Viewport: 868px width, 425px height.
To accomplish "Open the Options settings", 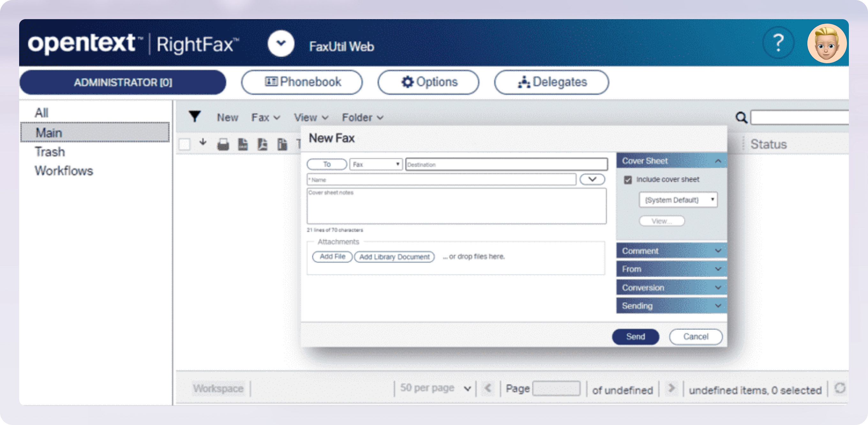I will click(x=429, y=82).
